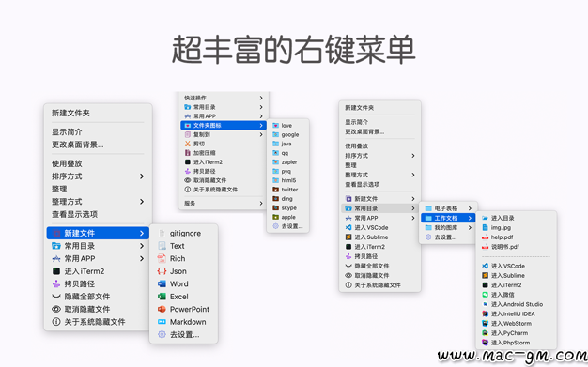The width and height of the screenshot is (588, 367).
Task: Click the help.pdf file icon
Action: tap(485, 237)
